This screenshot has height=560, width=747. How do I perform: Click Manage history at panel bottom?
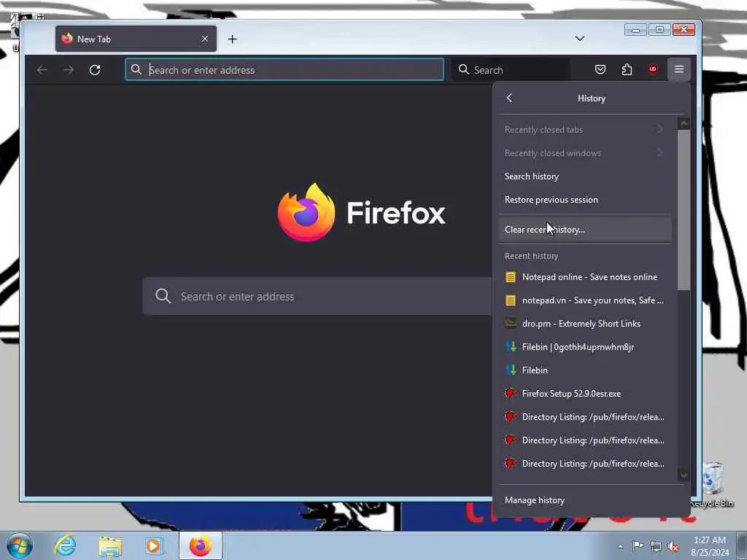[x=591, y=500]
